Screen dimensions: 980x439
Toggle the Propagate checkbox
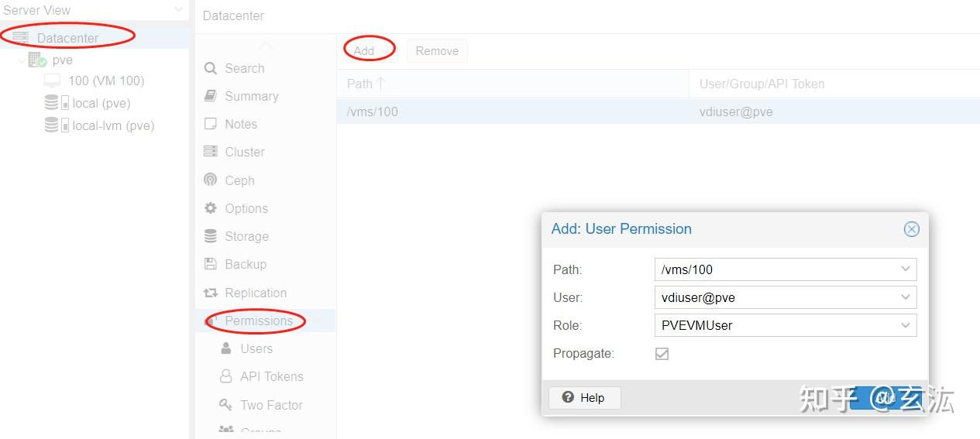coord(662,354)
